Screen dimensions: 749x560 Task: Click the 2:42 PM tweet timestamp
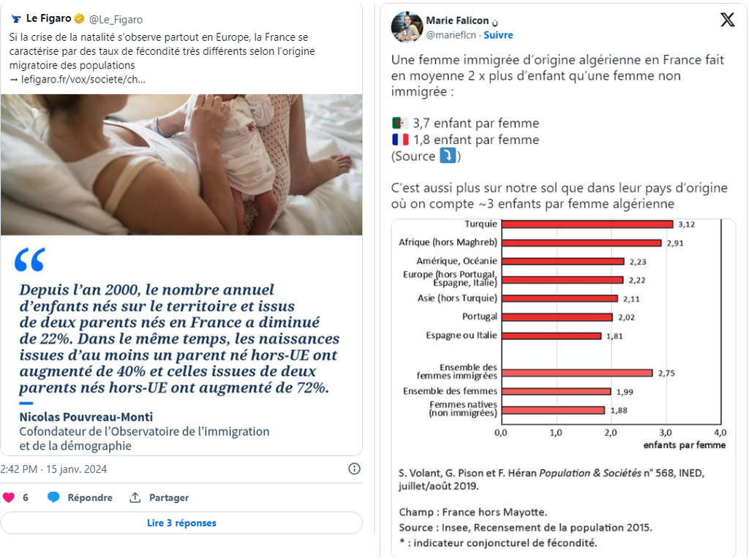tap(53, 469)
